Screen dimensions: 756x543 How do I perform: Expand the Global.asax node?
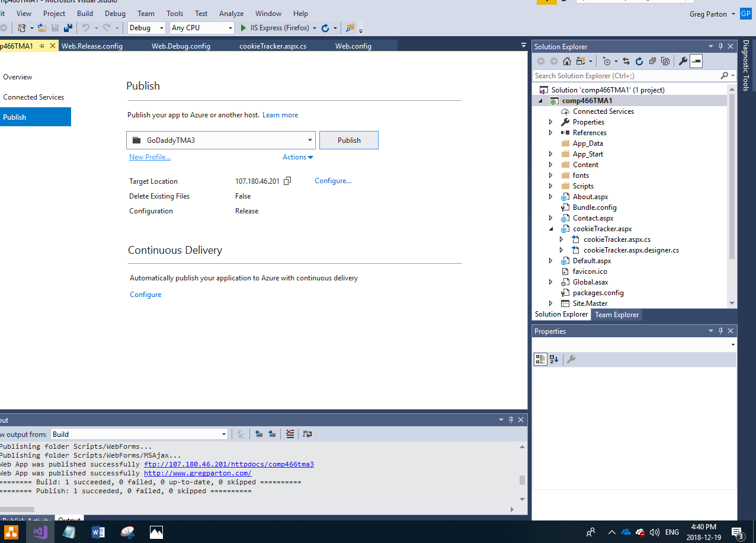pyautogui.click(x=550, y=282)
